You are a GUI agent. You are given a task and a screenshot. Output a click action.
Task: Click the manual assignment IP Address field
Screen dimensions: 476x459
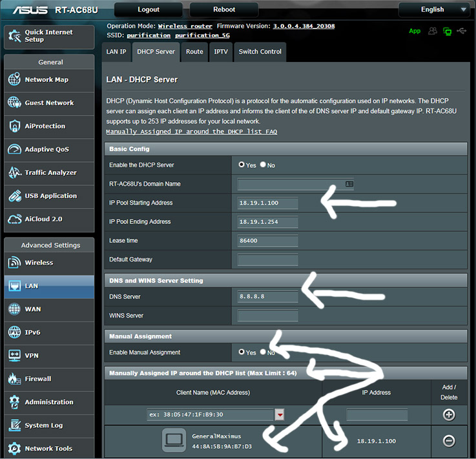(x=377, y=414)
